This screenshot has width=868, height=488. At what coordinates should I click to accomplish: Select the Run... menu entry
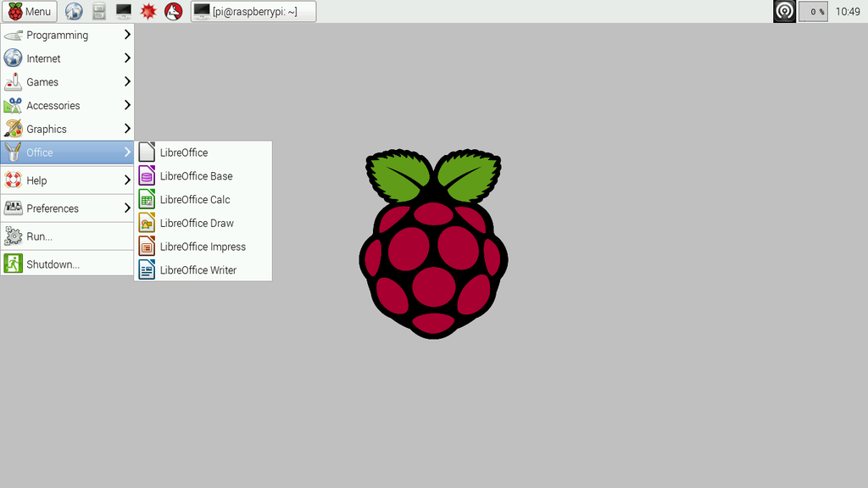click(39, 236)
